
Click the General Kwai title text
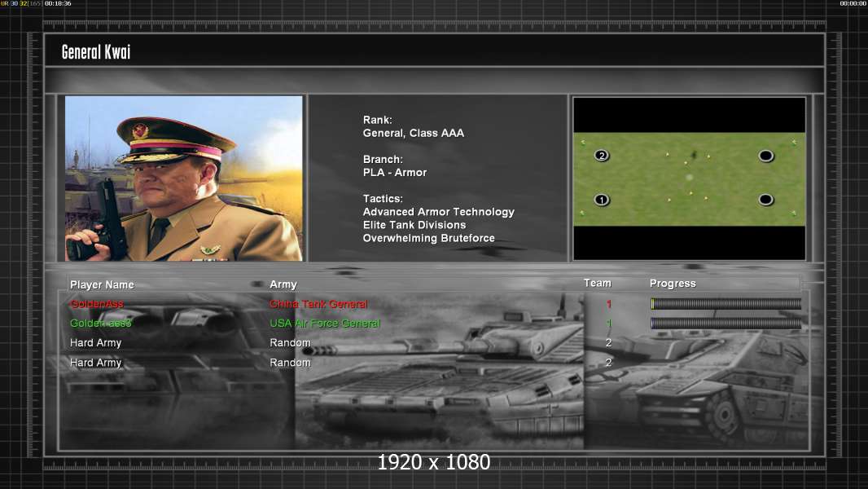pyautogui.click(x=96, y=52)
